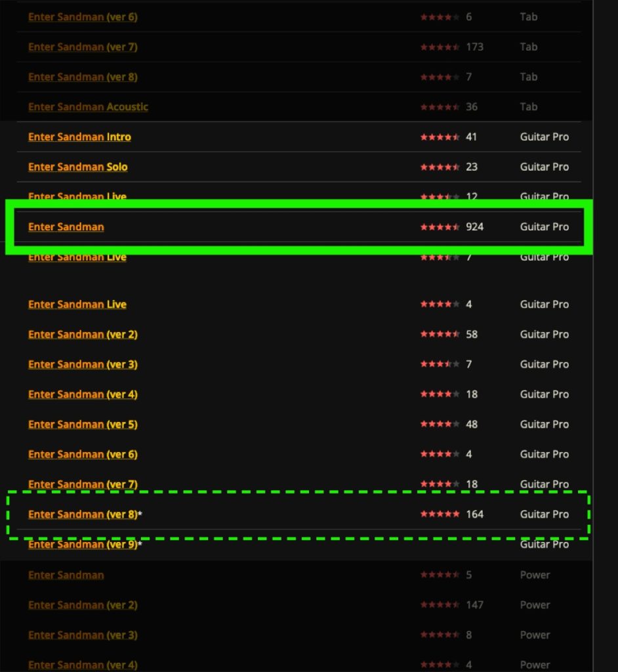Open the Enter Sandman (ver 8) Tab link

(83, 77)
